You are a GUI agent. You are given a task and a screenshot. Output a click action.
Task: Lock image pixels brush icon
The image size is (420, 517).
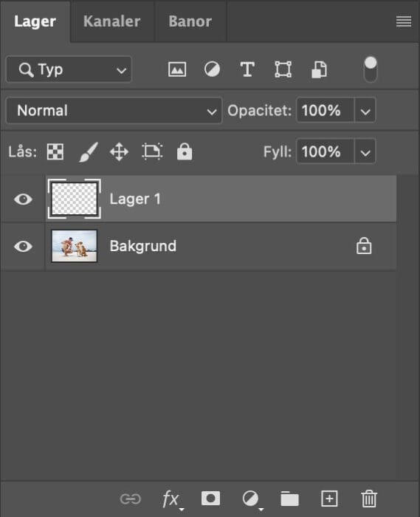89,152
